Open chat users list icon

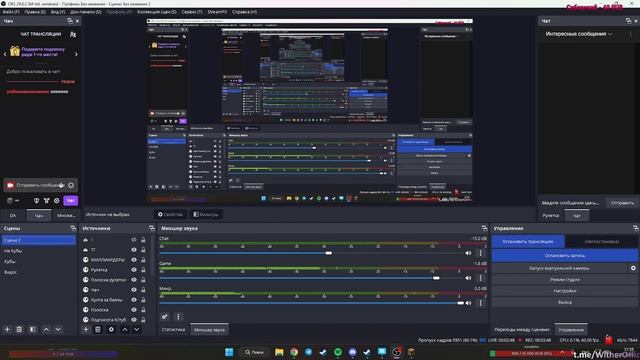tap(73, 34)
